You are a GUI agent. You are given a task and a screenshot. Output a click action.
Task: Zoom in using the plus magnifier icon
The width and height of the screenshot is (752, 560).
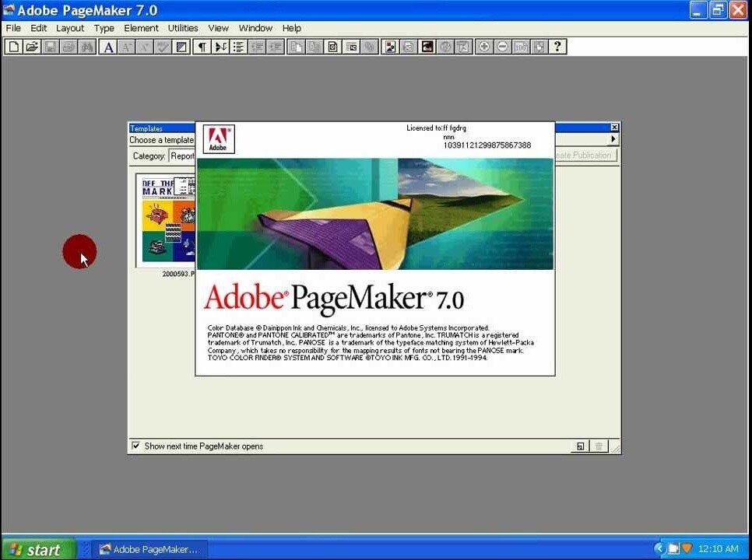tap(483, 47)
